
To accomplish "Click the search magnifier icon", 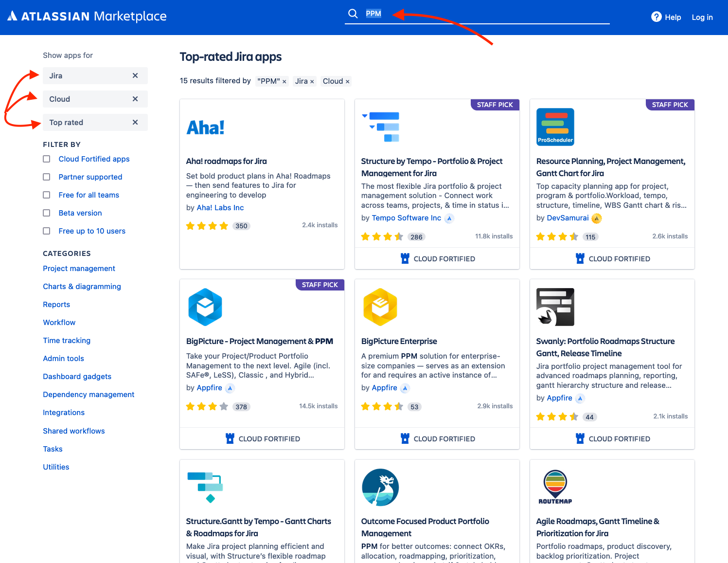I will 353,14.
